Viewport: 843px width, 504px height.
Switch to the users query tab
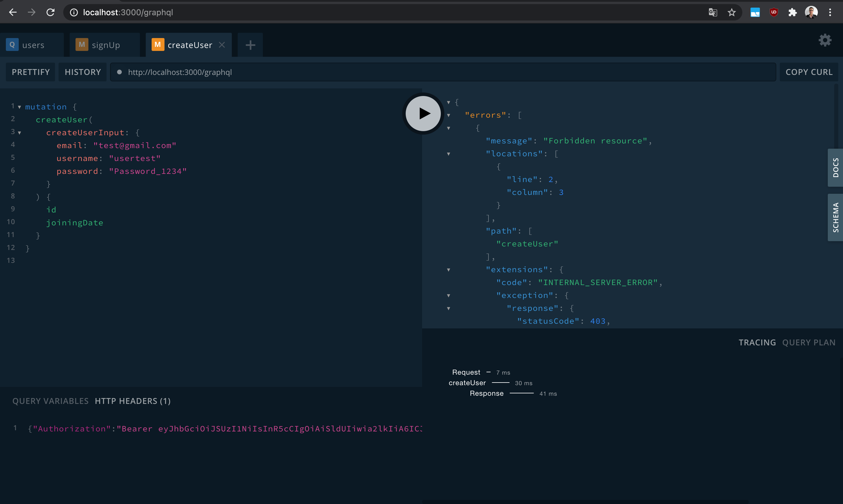(32, 45)
